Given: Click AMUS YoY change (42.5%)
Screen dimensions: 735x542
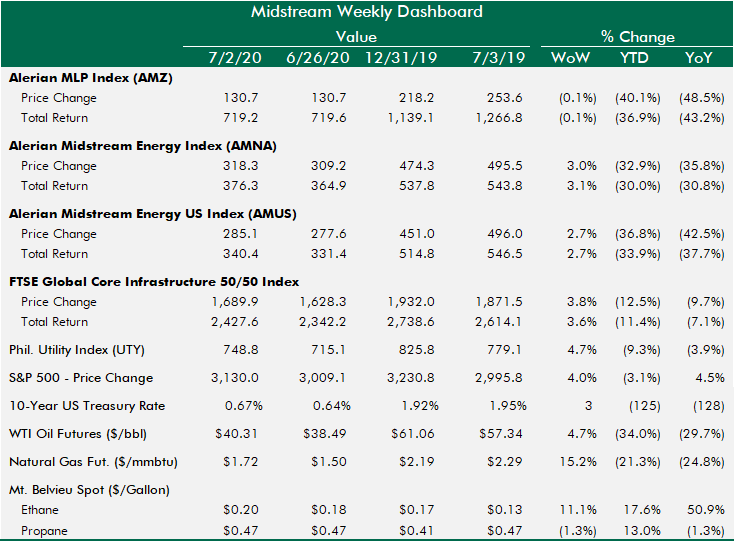Looking at the screenshot, I should tap(702, 234).
